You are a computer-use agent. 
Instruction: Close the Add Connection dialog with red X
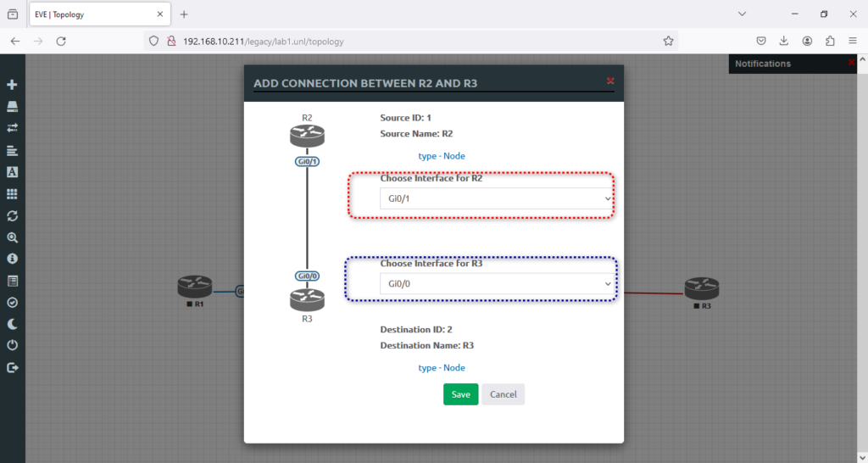pyautogui.click(x=610, y=81)
